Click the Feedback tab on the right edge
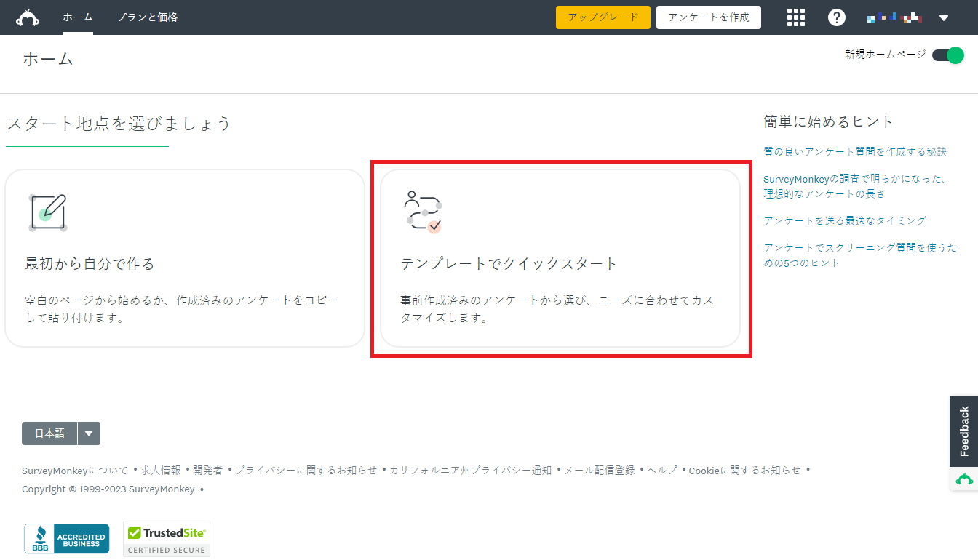 [966, 431]
